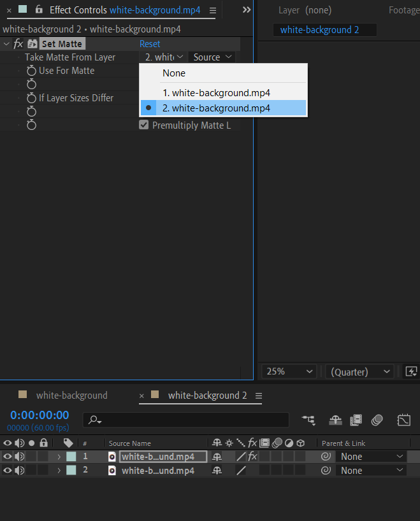Screen dimensions: 420x521
Task: Toggle the Shy layers hide switch
Action: point(335,420)
